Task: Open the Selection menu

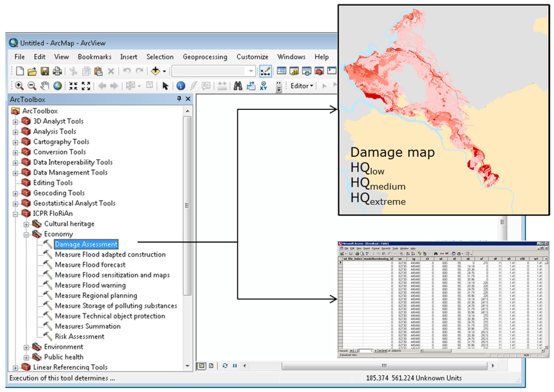Action: [160, 57]
